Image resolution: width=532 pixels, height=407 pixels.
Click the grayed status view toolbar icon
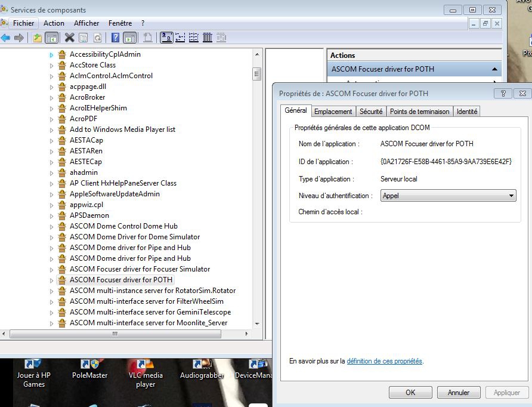pos(221,38)
